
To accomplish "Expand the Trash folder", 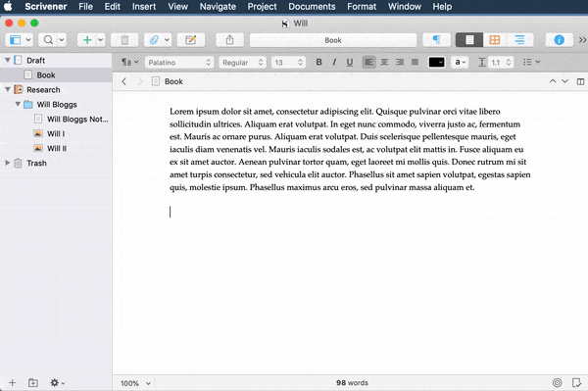I will (x=7, y=163).
